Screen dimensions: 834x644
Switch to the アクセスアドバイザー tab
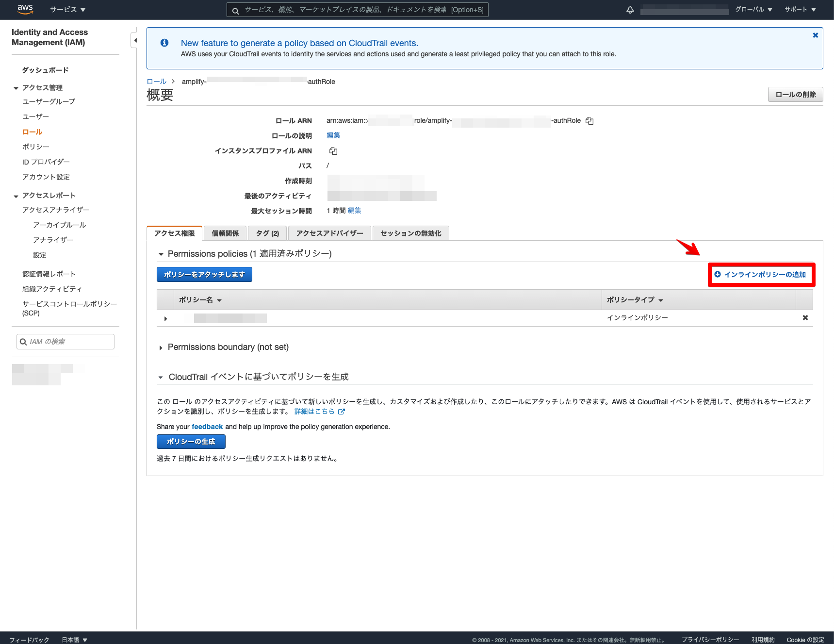[329, 233]
